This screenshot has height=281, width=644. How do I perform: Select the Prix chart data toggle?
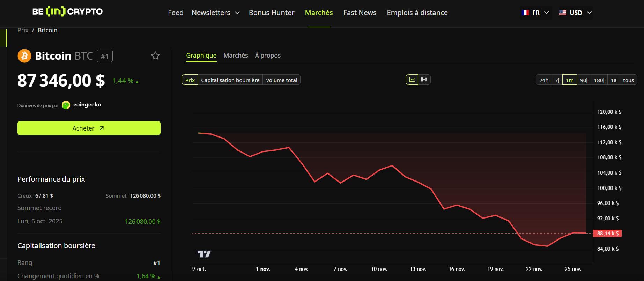(190, 80)
